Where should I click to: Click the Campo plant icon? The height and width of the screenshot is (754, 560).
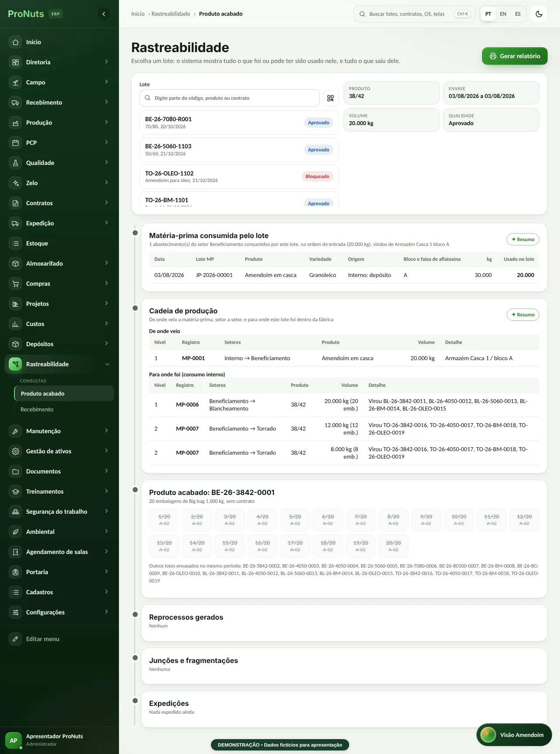[x=15, y=82]
